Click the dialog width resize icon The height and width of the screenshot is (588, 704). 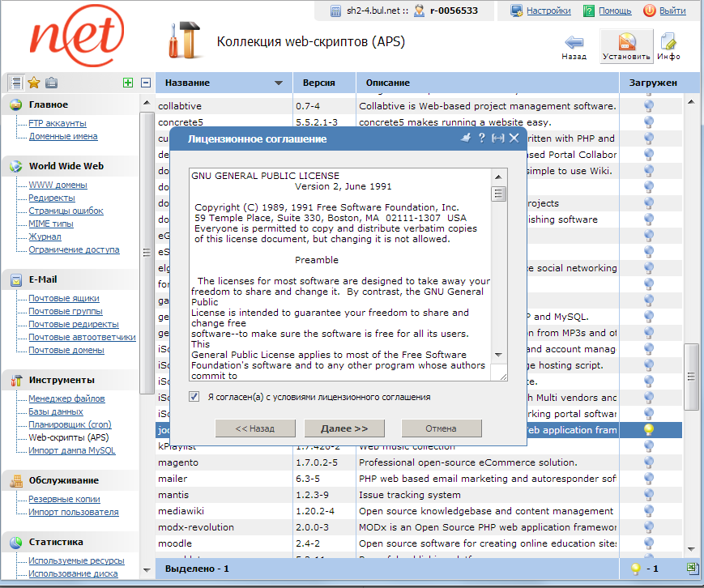point(497,138)
